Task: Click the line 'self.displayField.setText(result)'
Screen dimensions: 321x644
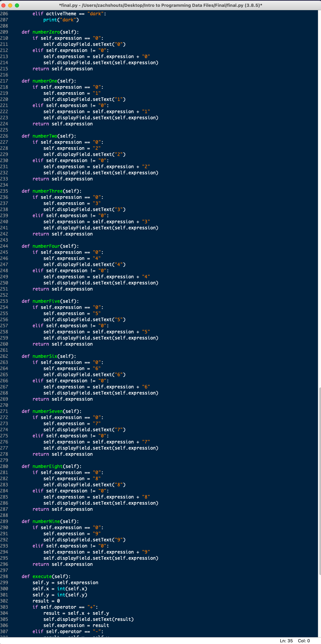Action: click(89, 619)
